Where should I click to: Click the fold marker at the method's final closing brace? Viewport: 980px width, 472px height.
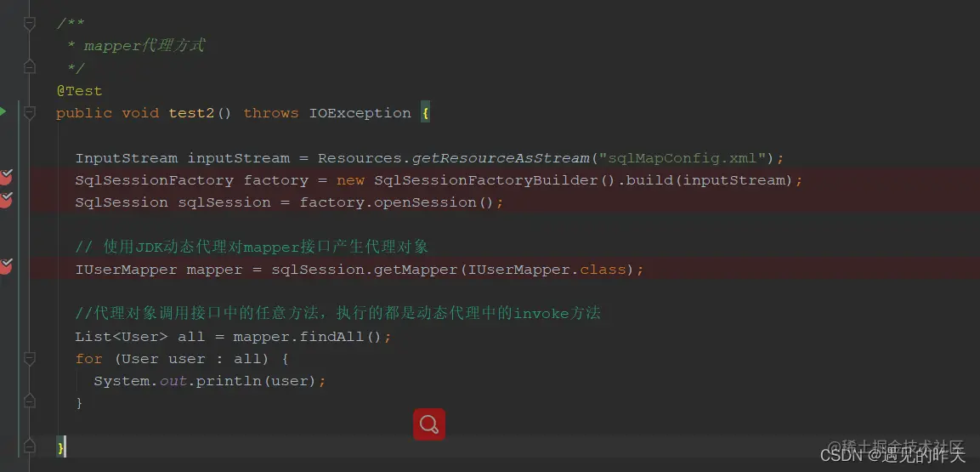pos(30,446)
